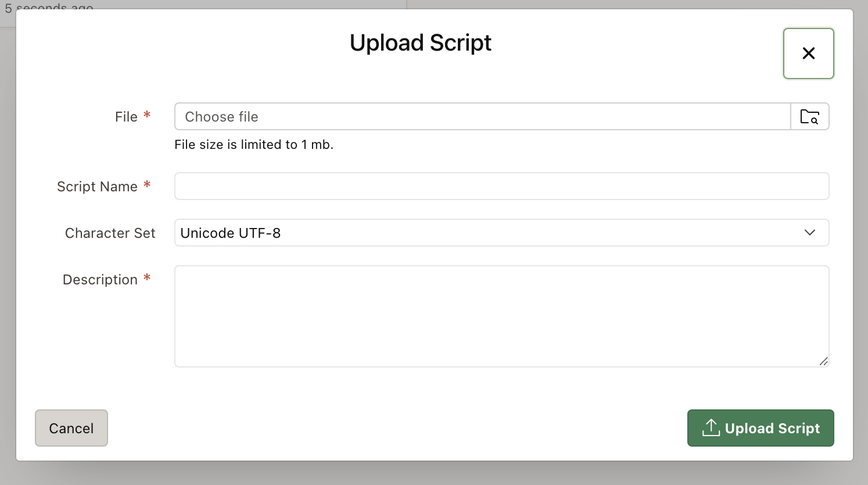Click the Description box resize handle
The height and width of the screenshot is (485, 868).
(x=823, y=361)
